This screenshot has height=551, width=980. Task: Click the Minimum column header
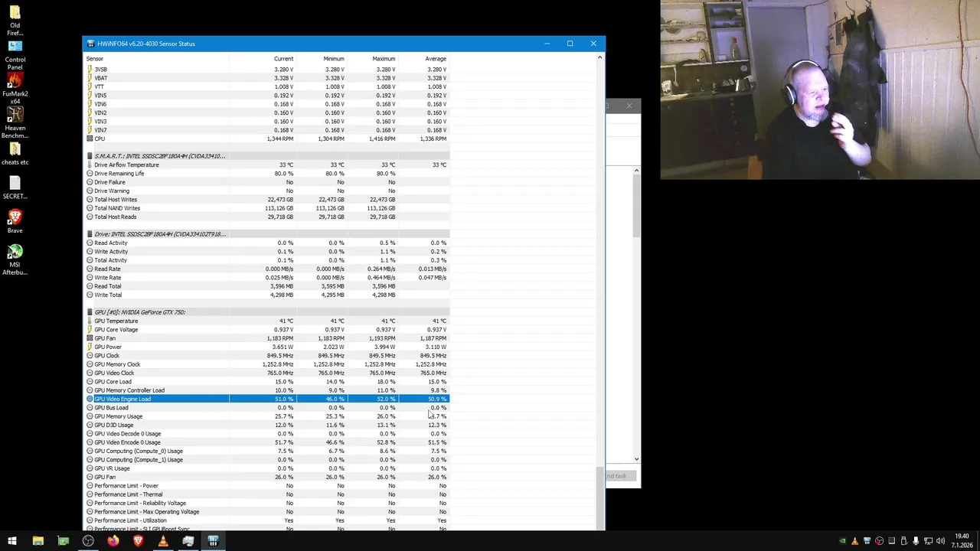tap(333, 59)
